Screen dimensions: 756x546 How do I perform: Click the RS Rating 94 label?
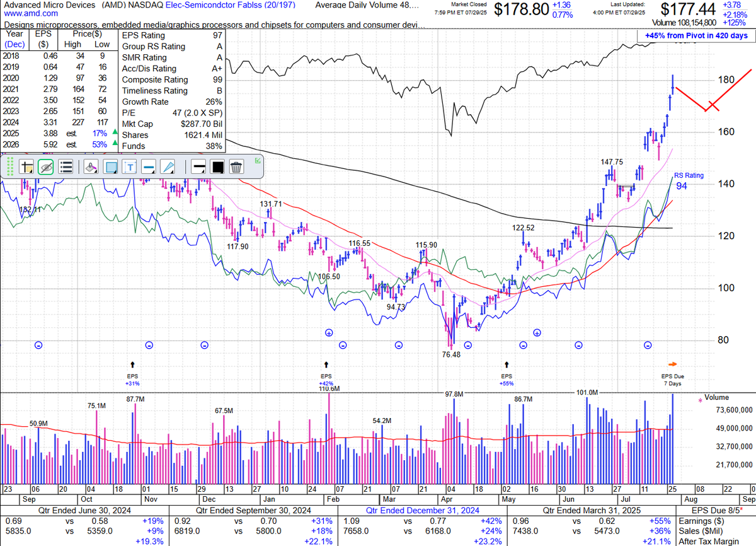689,181
